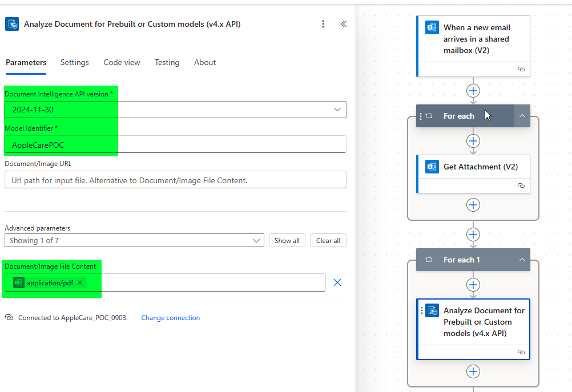Open For each three-dot drag handle

[421, 116]
